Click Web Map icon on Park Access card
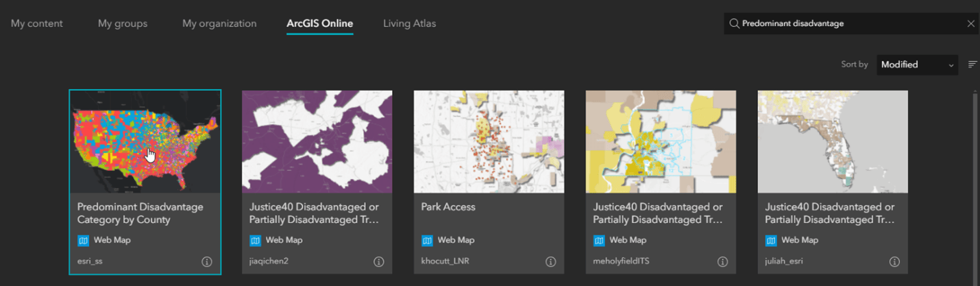Screen dimensions: 980x286 (427, 240)
